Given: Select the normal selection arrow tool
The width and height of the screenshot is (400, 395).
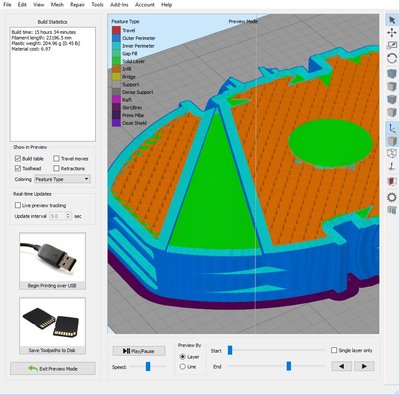Looking at the screenshot, I should 392,20.
